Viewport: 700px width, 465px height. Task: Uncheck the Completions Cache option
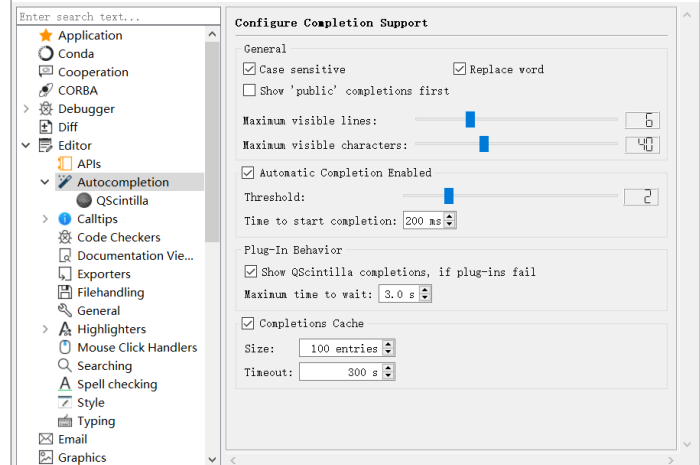tap(248, 323)
